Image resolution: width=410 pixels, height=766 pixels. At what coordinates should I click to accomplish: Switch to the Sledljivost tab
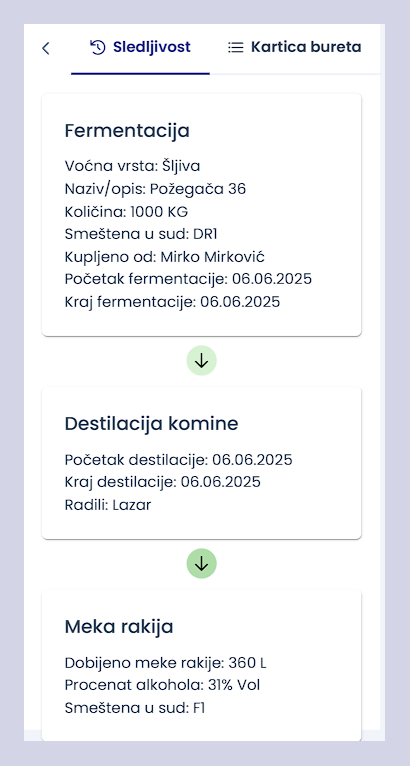pyautogui.click(x=140, y=49)
